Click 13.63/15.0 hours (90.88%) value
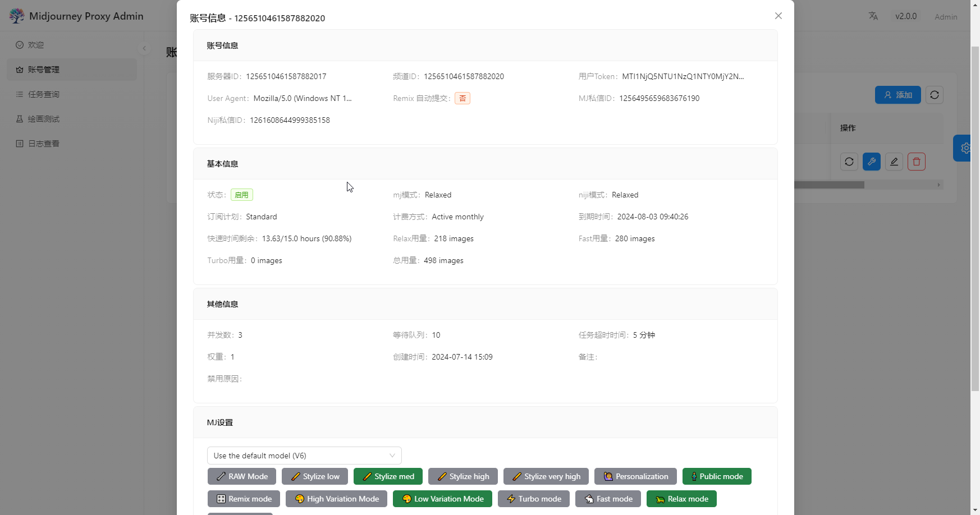 pos(307,238)
